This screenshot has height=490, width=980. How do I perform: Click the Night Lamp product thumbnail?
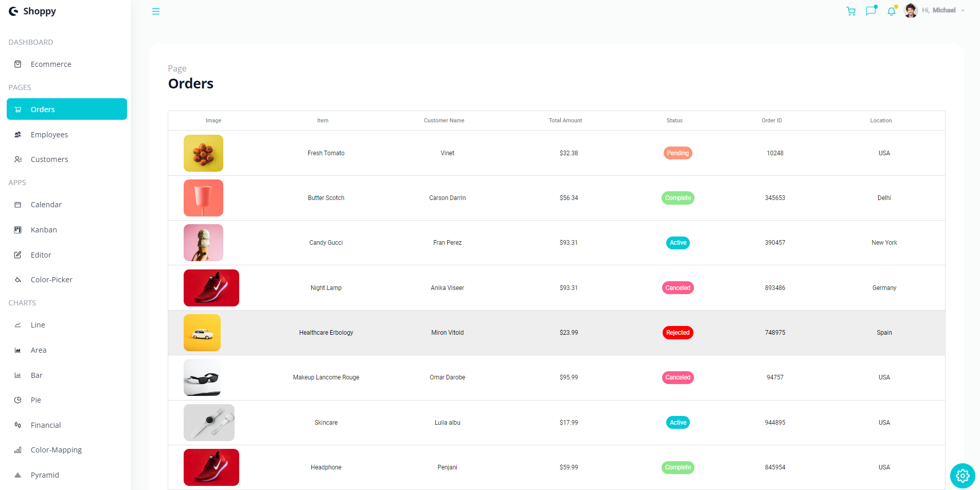pyautogui.click(x=211, y=287)
